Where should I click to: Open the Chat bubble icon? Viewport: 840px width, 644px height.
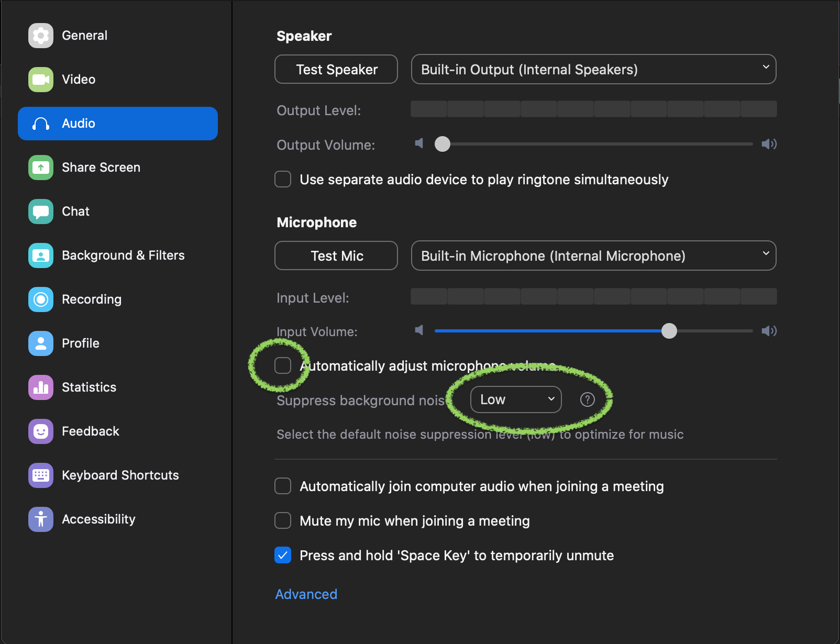click(x=41, y=212)
